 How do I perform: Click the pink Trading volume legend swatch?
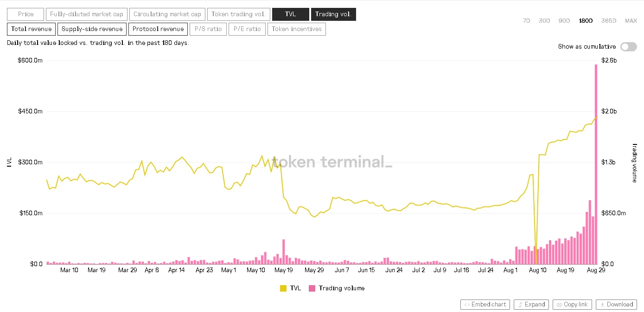tap(312, 288)
